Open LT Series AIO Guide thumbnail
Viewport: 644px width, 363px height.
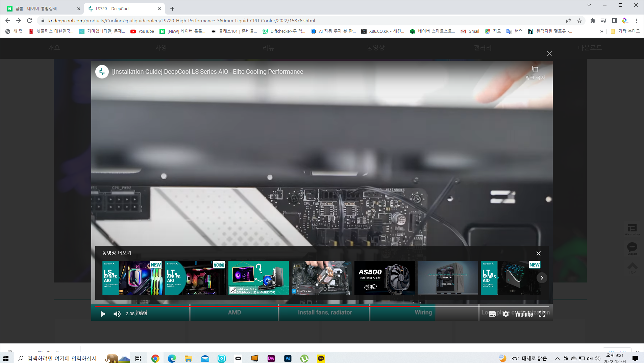click(195, 277)
